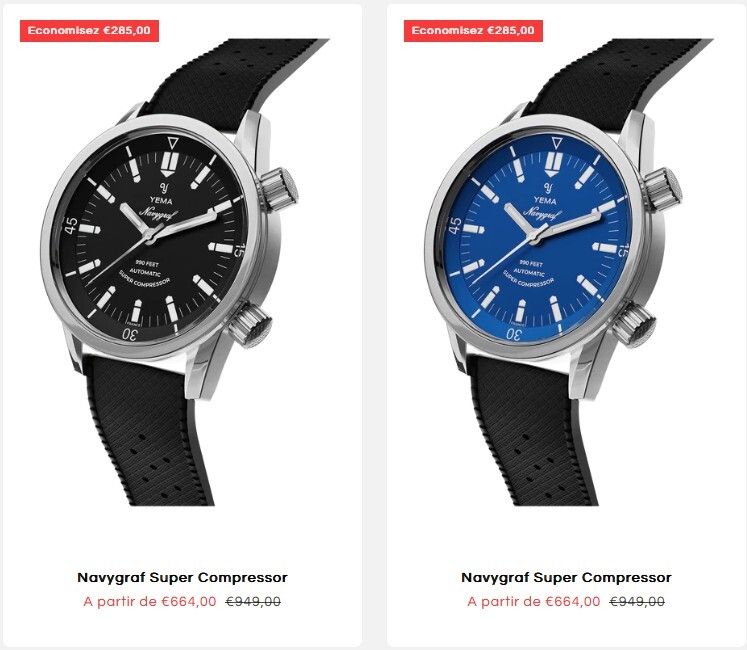The width and height of the screenshot is (747, 650).
Task: Select right A partir de €664,00 price
Action: (534, 601)
